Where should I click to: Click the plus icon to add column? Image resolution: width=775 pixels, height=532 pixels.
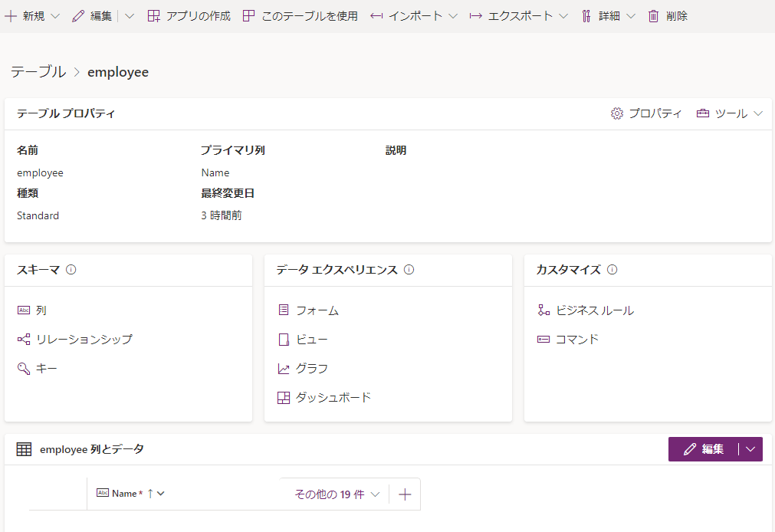pyautogui.click(x=405, y=494)
